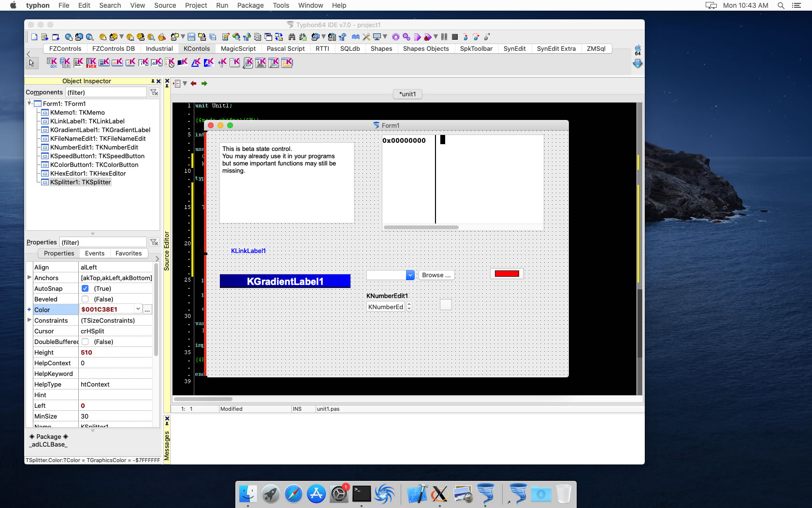Expand the Constraints property
The image size is (812, 508).
click(29, 320)
